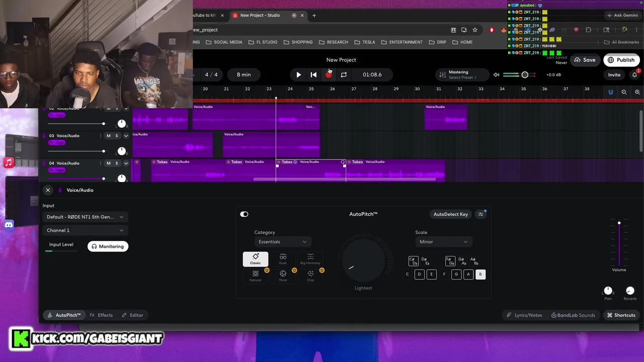This screenshot has height=362, width=644.
Task: Select the Big Harmony effect
Action: click(310, 259)
